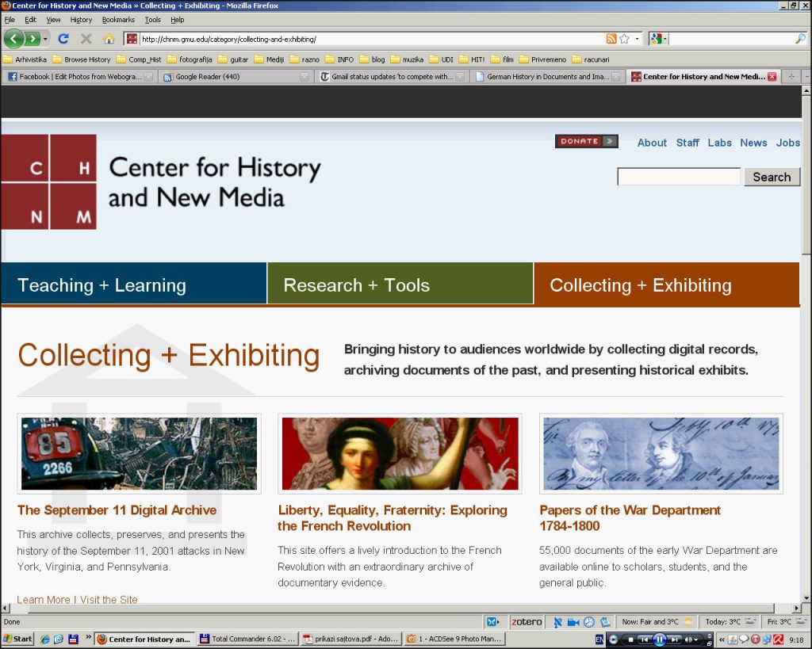Image resolution: width=812 pixels, height=649 pixels.
Task: Click the site Search input field
Action: (x=679, y=177)
